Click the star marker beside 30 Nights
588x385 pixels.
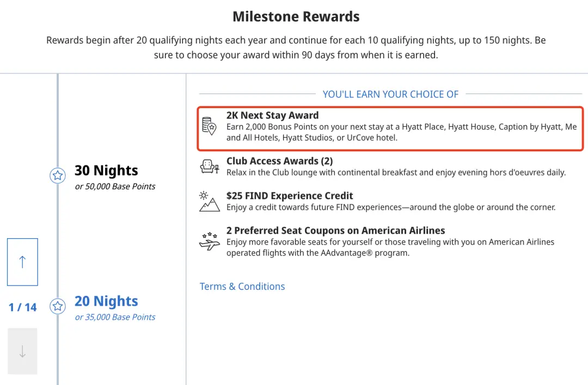coord(58,176)
